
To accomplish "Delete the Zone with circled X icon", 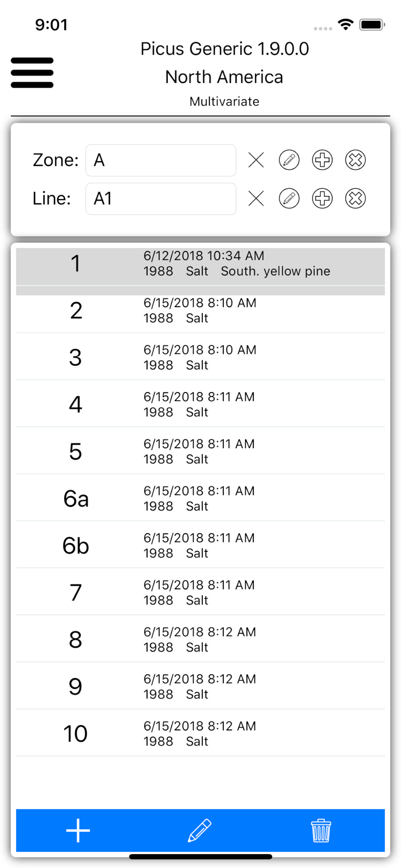I will [355, 160].
